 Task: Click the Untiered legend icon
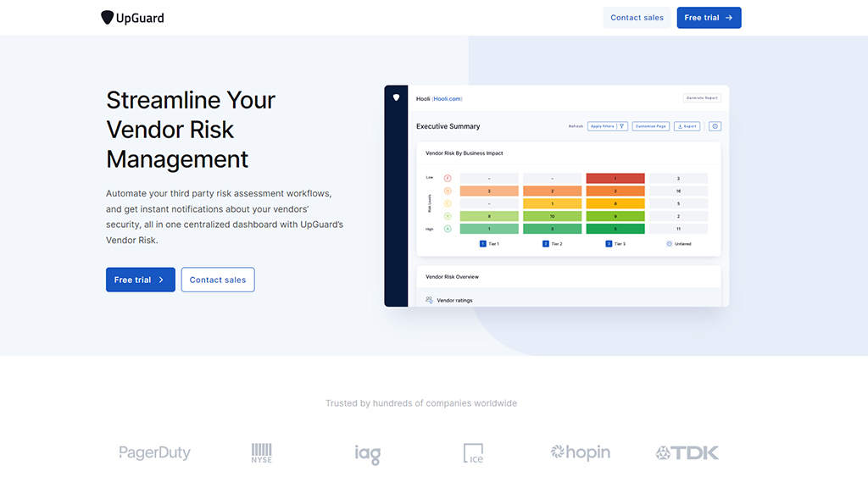click(x=669, y=243)
